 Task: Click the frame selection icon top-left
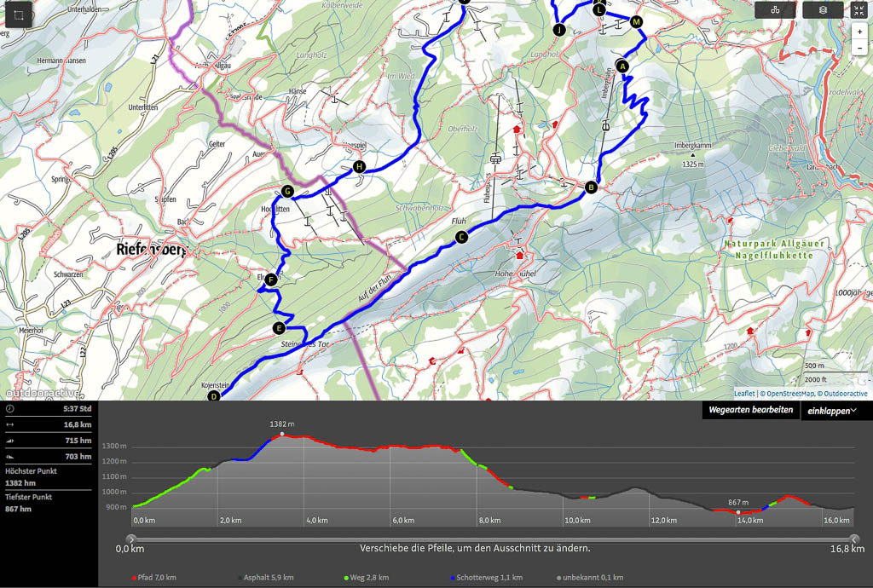coord(18,16)
